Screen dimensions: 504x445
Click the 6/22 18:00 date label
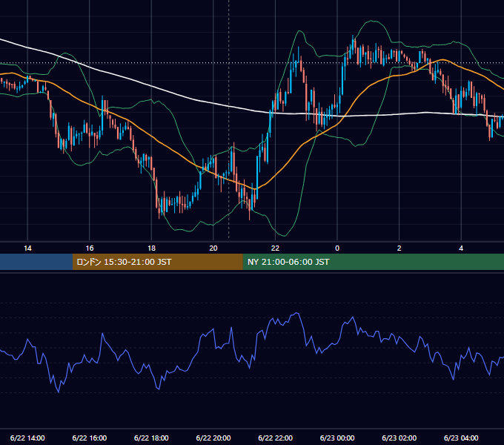[x=151, y=438]
